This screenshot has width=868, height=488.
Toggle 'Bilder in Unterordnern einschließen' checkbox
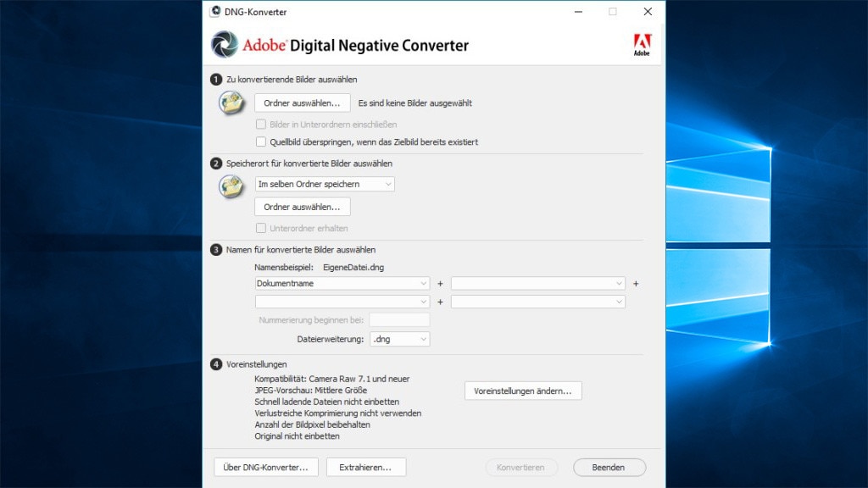click(x=261, y=125)
